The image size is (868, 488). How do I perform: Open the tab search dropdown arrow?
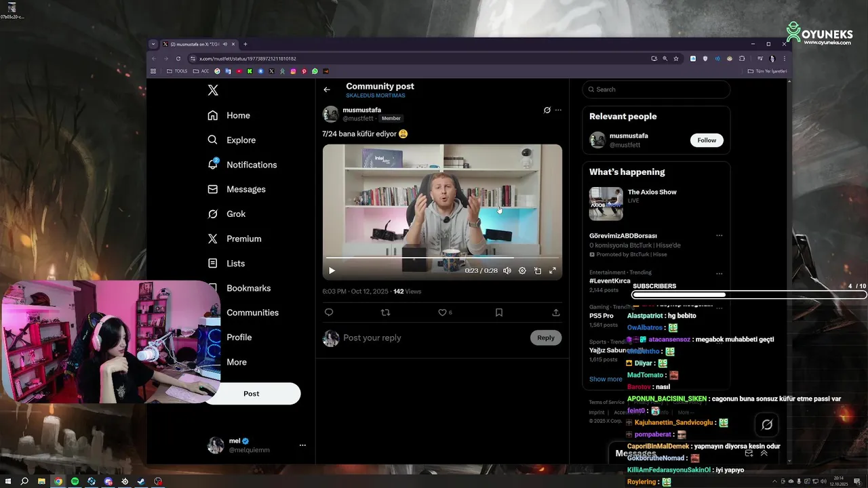(153, 44)
